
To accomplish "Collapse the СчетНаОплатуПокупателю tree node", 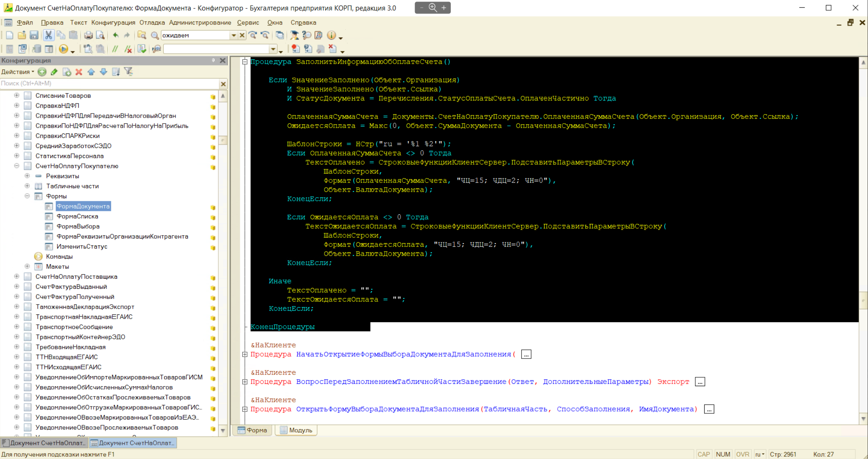I will coord(16,166).
